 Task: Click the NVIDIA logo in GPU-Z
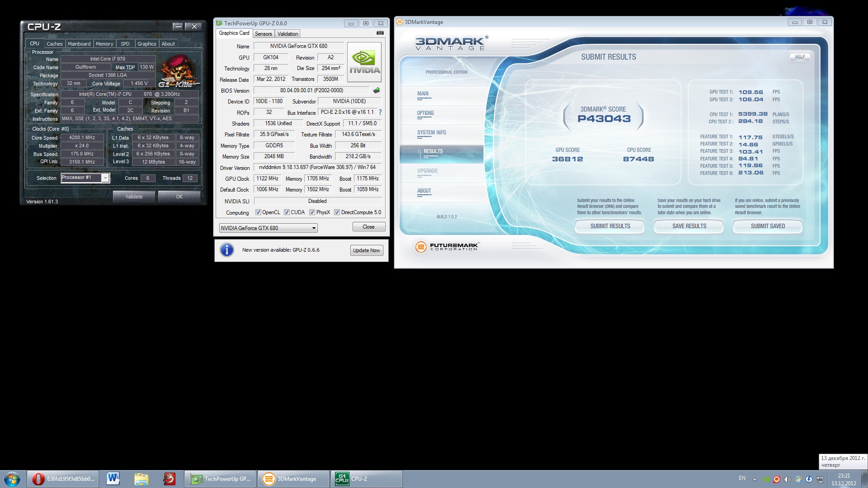pyautogui.click(x=364, y=62)
